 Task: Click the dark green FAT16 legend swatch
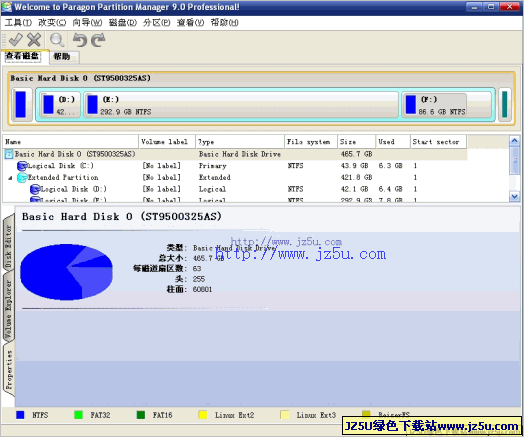(x=141, y=415)
